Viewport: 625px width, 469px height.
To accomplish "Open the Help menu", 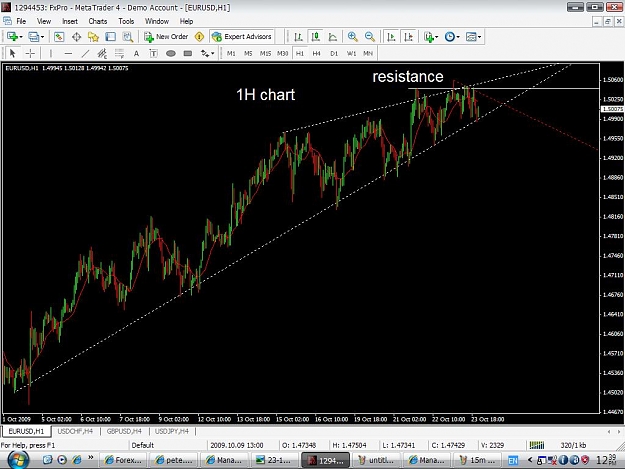I will [x=186, y=21].
